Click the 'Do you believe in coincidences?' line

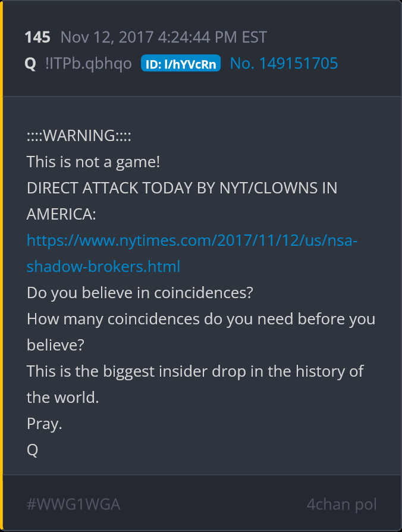pos(140,293)
